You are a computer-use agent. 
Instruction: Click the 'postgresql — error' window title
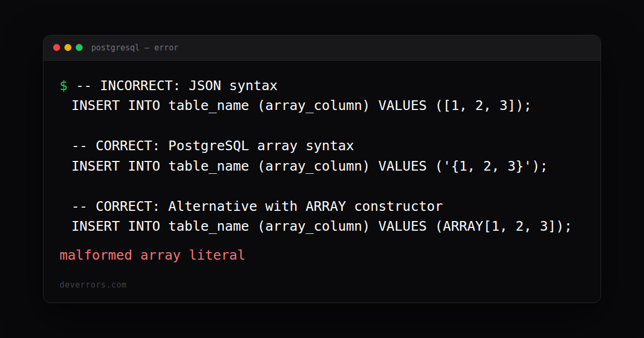tap(135, 48)
